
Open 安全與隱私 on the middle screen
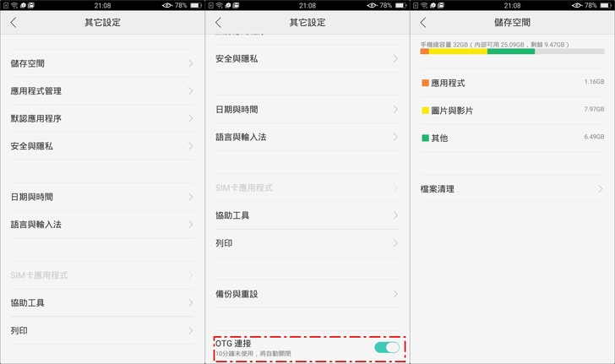pos(307,58)
